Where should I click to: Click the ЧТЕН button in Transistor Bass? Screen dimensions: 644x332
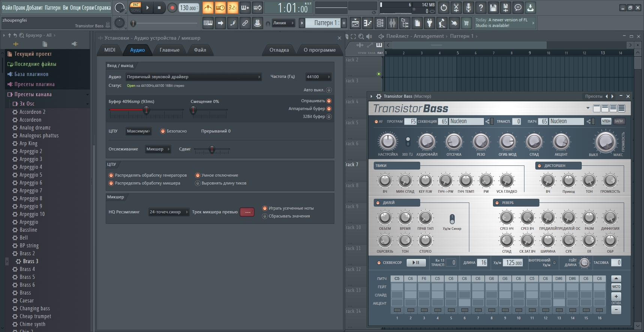pyautogui.click(x=606, y=121)
